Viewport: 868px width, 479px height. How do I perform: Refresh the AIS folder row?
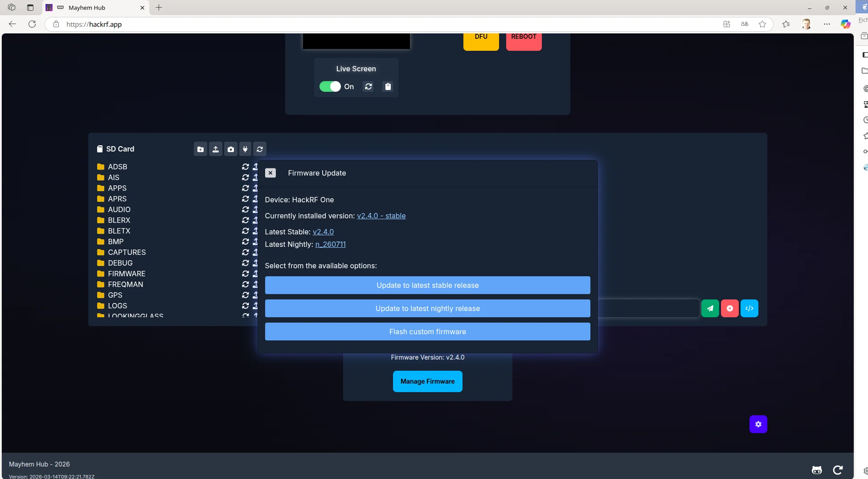246,177
